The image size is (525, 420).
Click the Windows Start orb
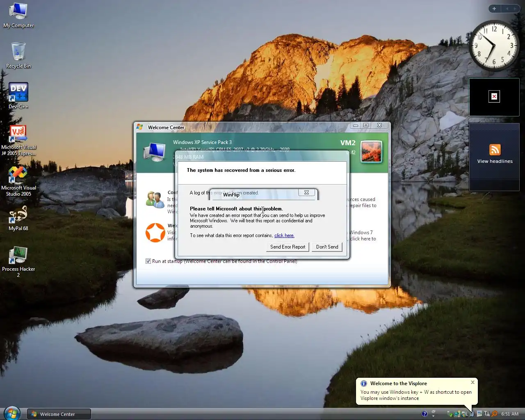click(11, 413)
